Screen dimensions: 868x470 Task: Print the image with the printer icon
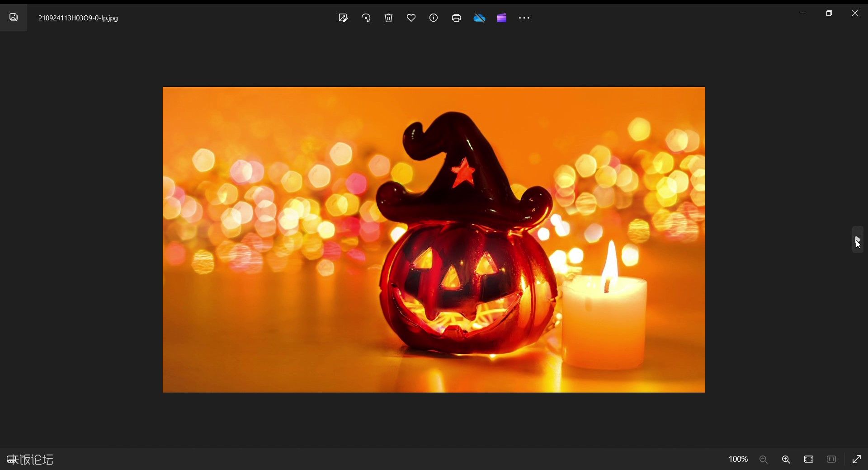coord(456,18)
